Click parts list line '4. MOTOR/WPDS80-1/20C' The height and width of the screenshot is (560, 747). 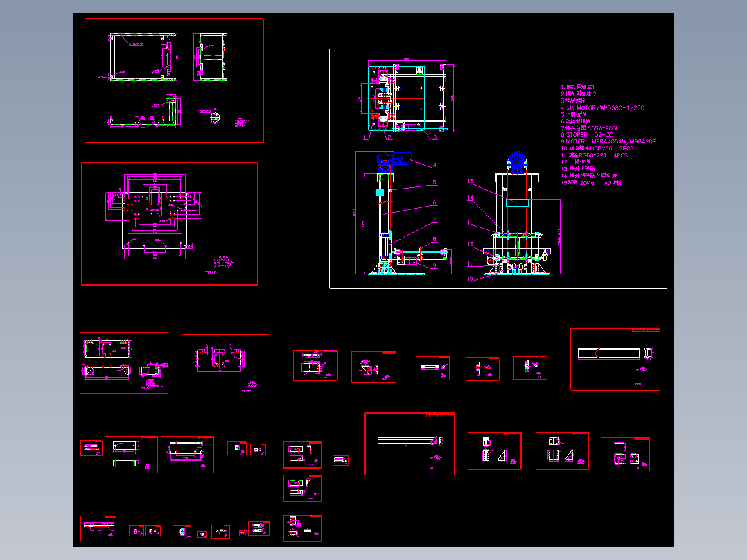click(602, 107)
